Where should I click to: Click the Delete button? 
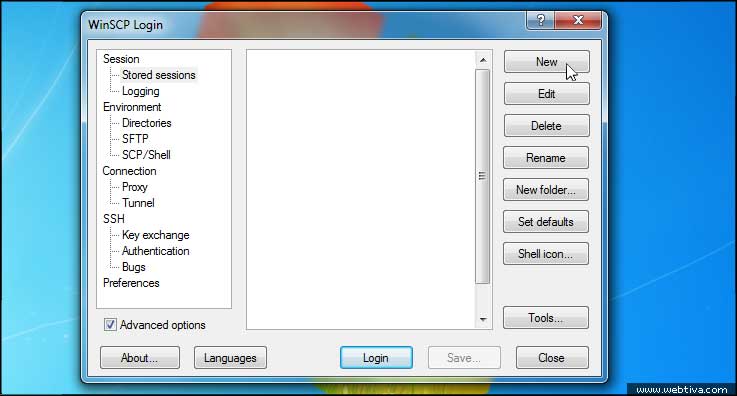tap(546, 126)
